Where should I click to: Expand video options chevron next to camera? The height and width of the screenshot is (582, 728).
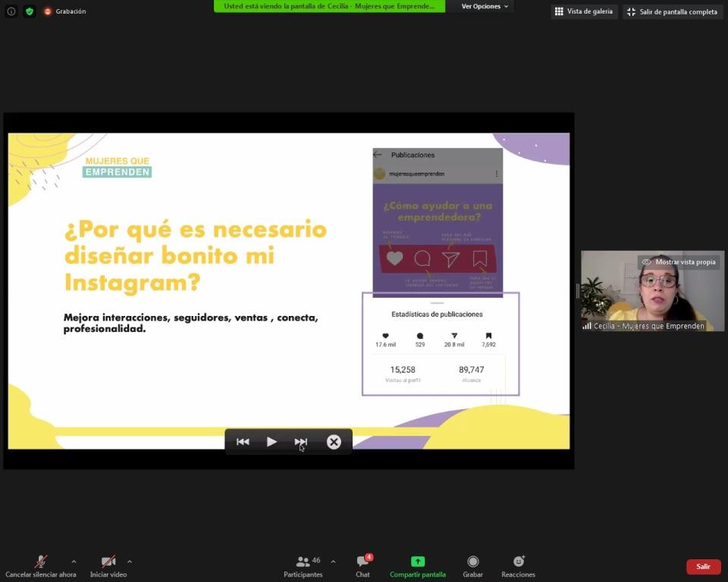[x=130, y=562]
